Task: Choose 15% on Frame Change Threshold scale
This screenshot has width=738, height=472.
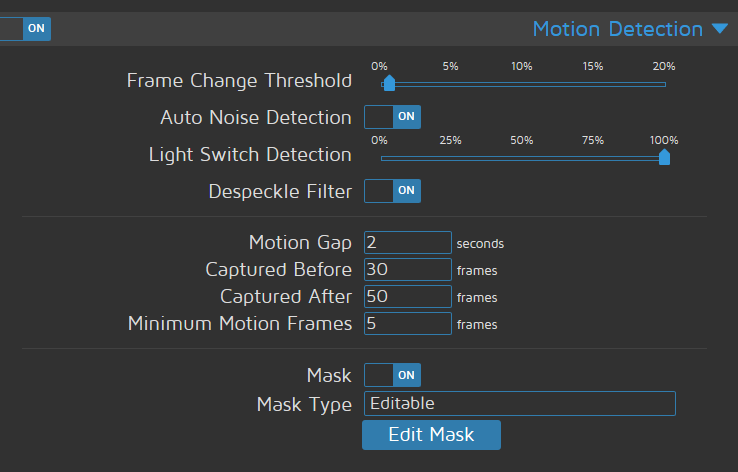Action: 593,84
